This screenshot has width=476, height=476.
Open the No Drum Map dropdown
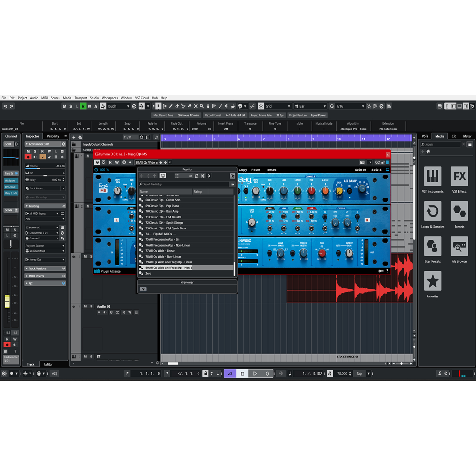45,251
